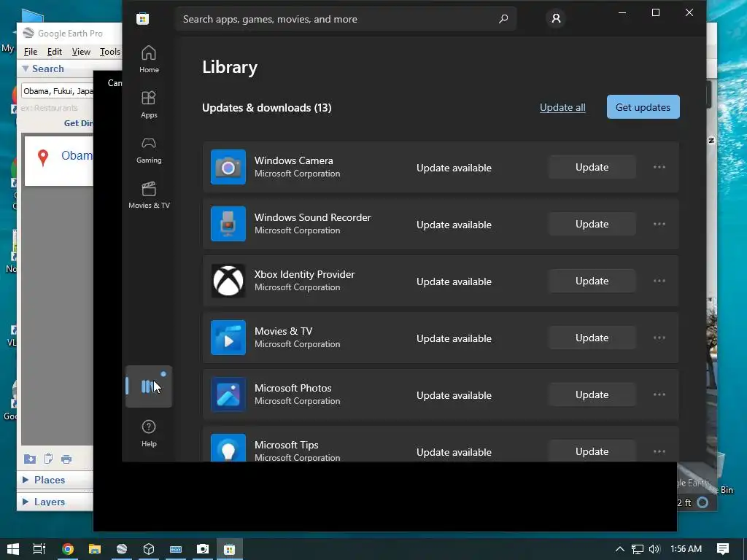Image resolution: width=747 pixels, height=560 pixels.
Task: Click the Microsoft Photos app icon
Action: click(228, 394)
